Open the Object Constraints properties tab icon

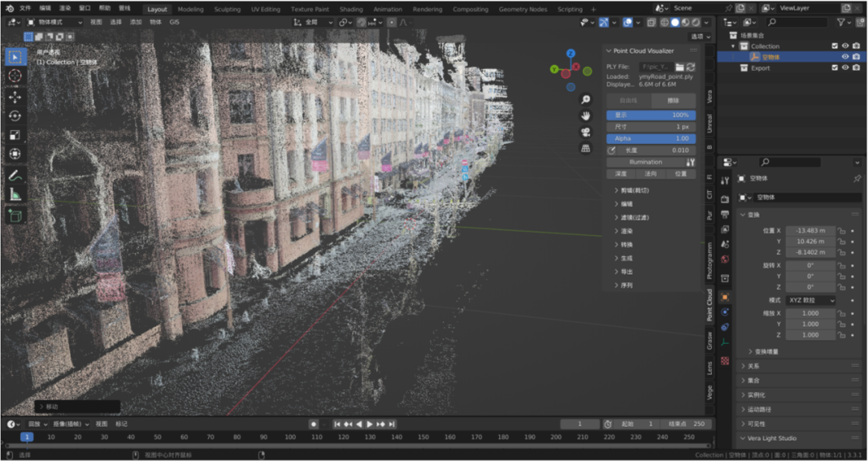[x=725, y=327]
